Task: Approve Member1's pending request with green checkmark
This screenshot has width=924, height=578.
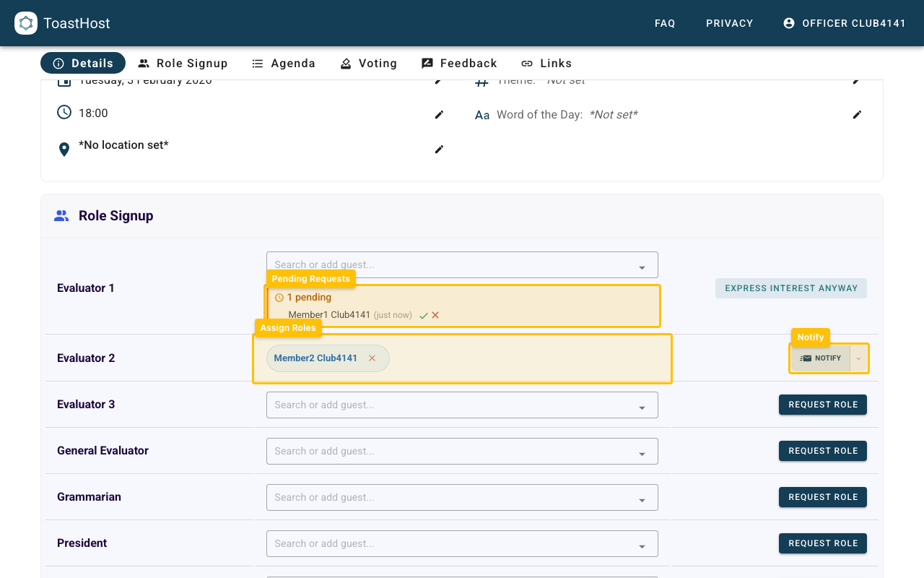Action: 424,315
